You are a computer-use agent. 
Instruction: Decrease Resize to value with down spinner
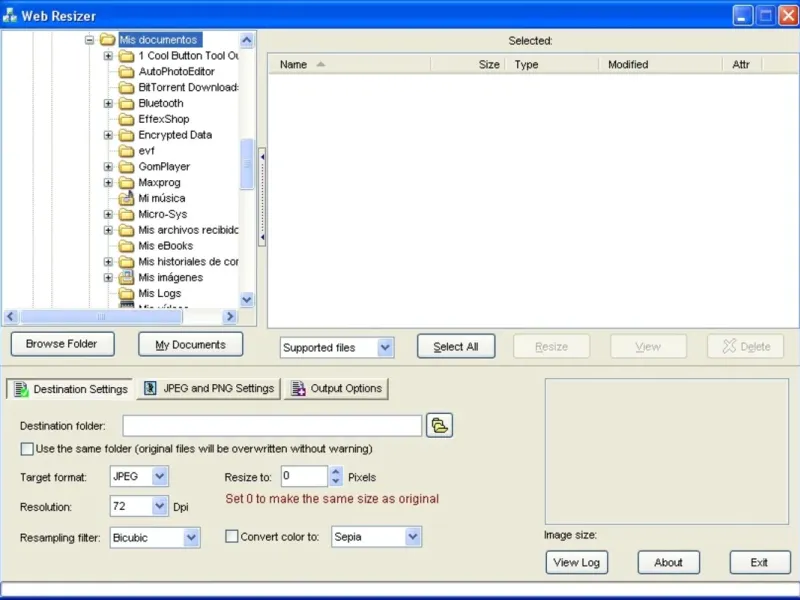click(336, 481)
